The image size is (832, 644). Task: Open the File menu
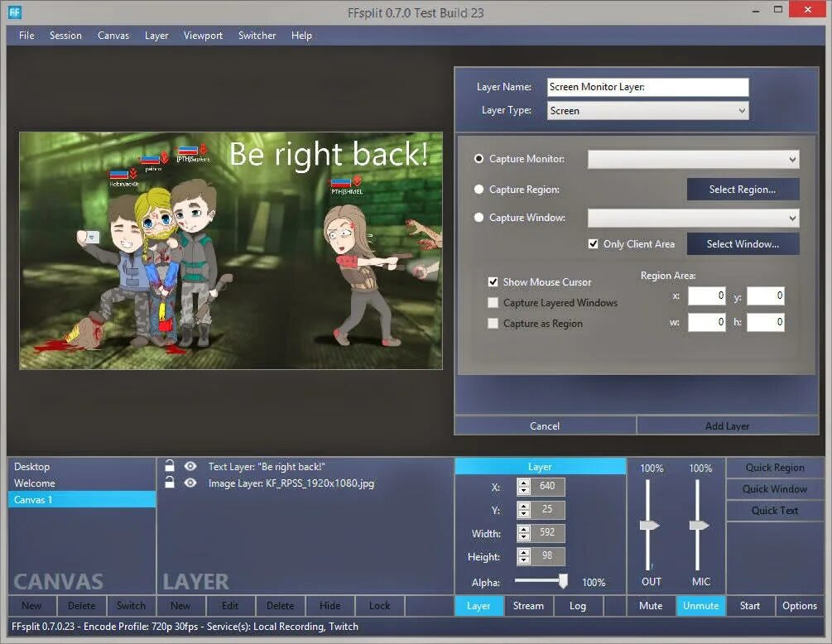point(26,36)
